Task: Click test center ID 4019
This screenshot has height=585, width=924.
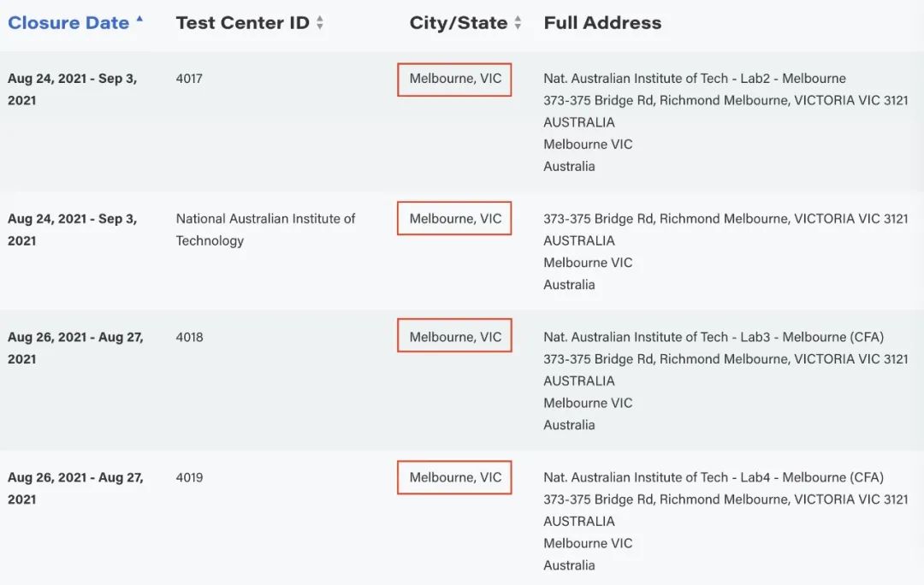Action: click(189, 477)
